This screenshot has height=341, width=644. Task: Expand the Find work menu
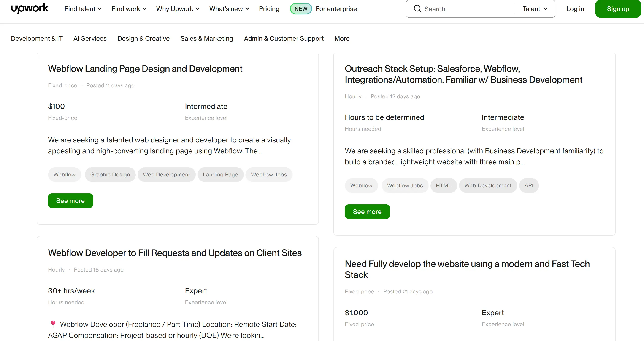pos(129,9)
